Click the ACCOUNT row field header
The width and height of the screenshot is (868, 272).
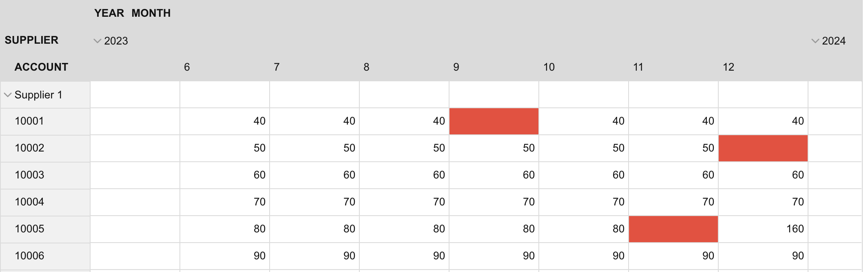pyautogui.click(x=41, y=67)
